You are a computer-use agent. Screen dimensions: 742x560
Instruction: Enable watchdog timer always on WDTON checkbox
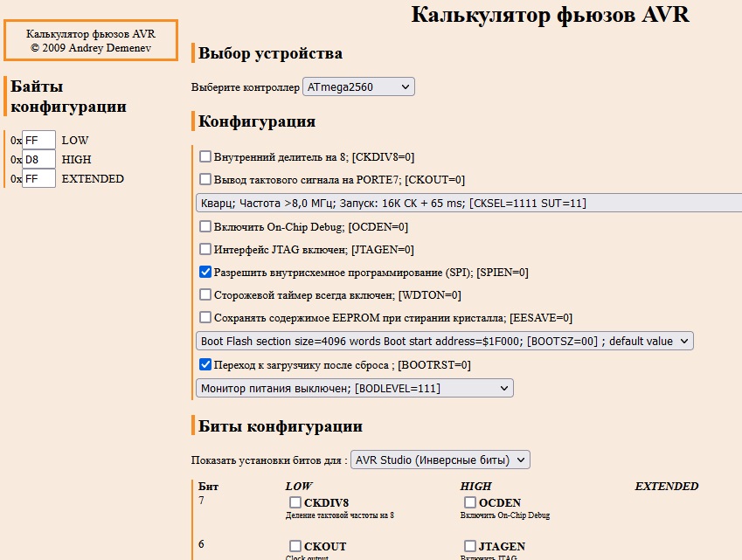point(205,294)
